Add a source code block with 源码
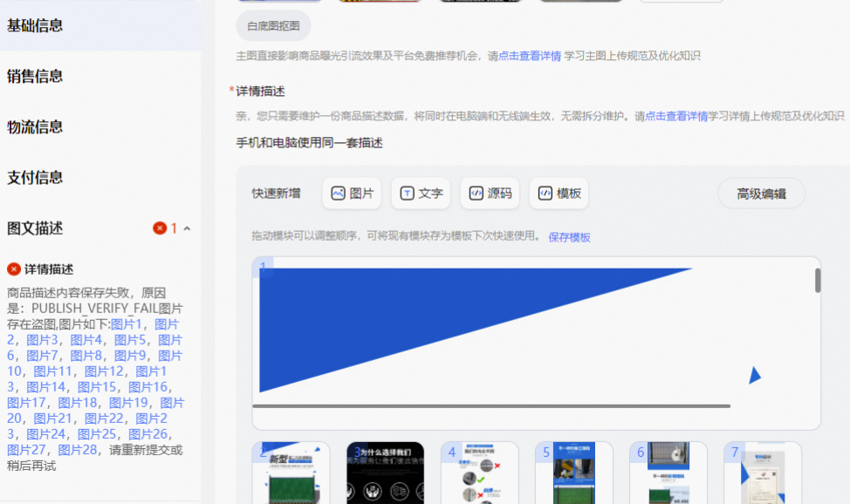 [490, 194]
